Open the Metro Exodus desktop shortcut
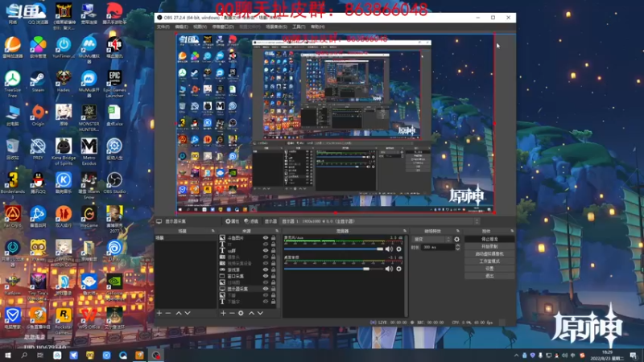The image size is (644, 362). pyautogui.click(x=89, y=152)
